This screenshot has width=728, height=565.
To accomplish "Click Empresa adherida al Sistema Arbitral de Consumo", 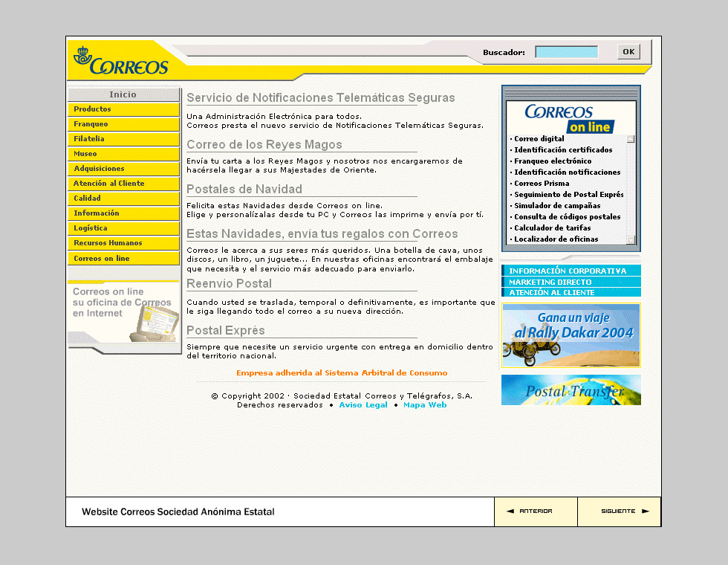I will tap(342, 372).
